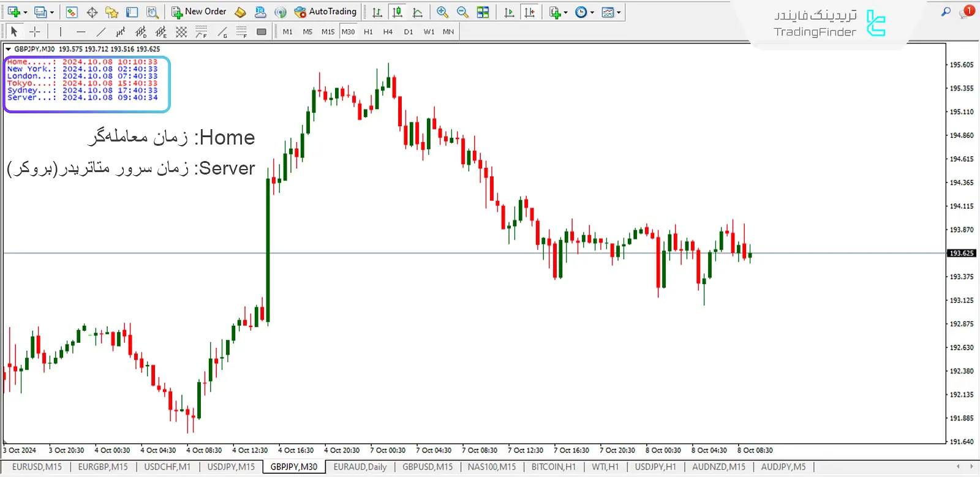Switch chart to candlestick mode
The height and width of the screenshot is (477, 980).
tap(398, 12)
